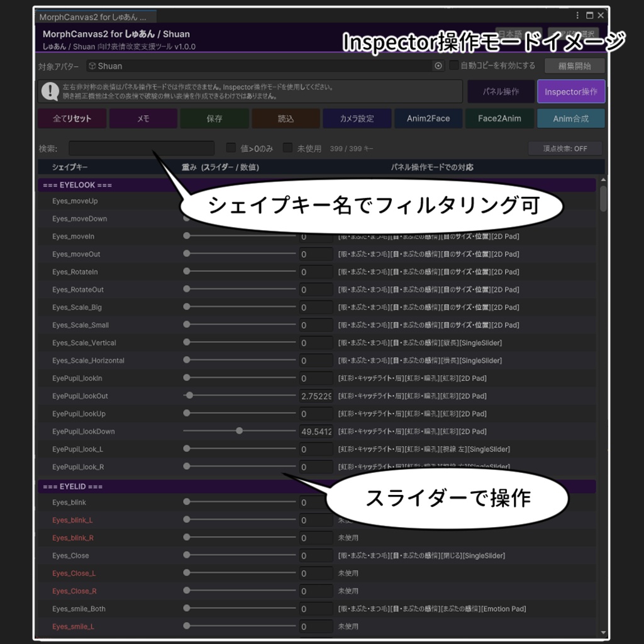Viewport: 644px width, 644px height.
Task: Collapse the === EYELID === section header
Action: click(316, 487)
